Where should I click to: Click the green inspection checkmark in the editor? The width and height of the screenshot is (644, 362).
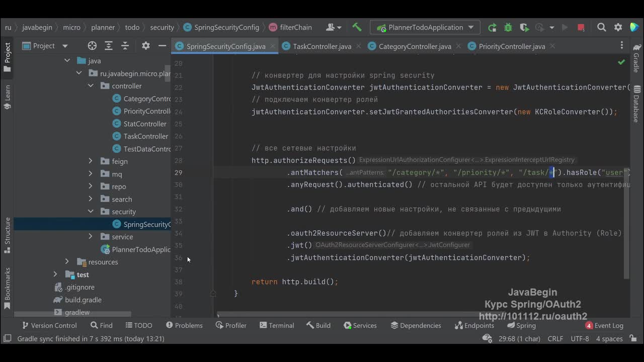point(621,62)
